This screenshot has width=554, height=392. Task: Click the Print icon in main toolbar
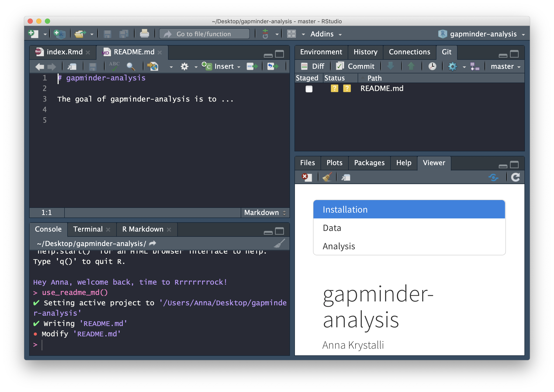point(144,34)
